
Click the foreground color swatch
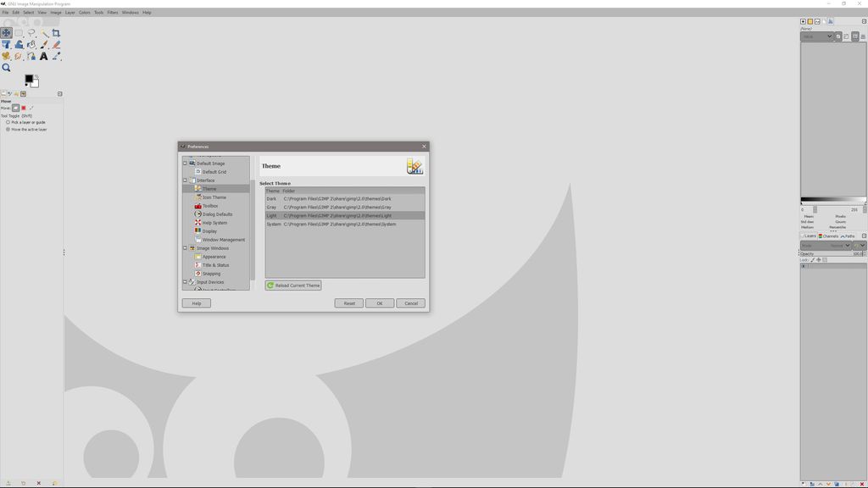tap(28, 78)
